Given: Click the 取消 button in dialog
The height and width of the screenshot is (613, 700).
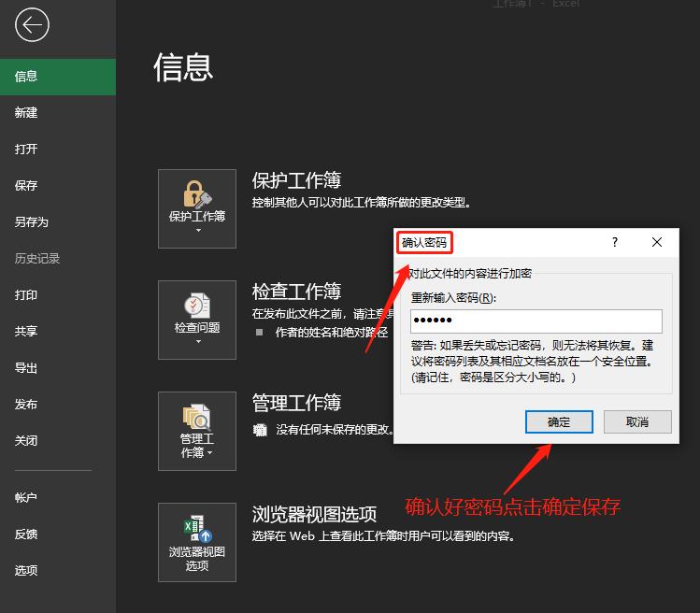Looking at the screenshot, I should 637,422.
